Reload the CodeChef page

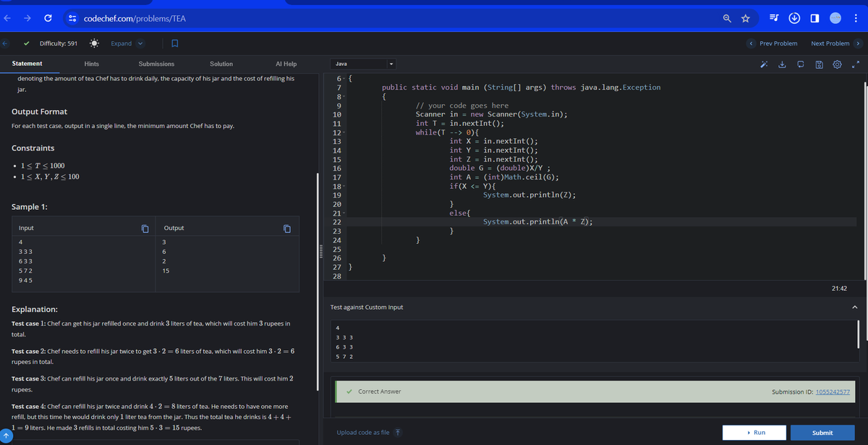coord(48,17)
